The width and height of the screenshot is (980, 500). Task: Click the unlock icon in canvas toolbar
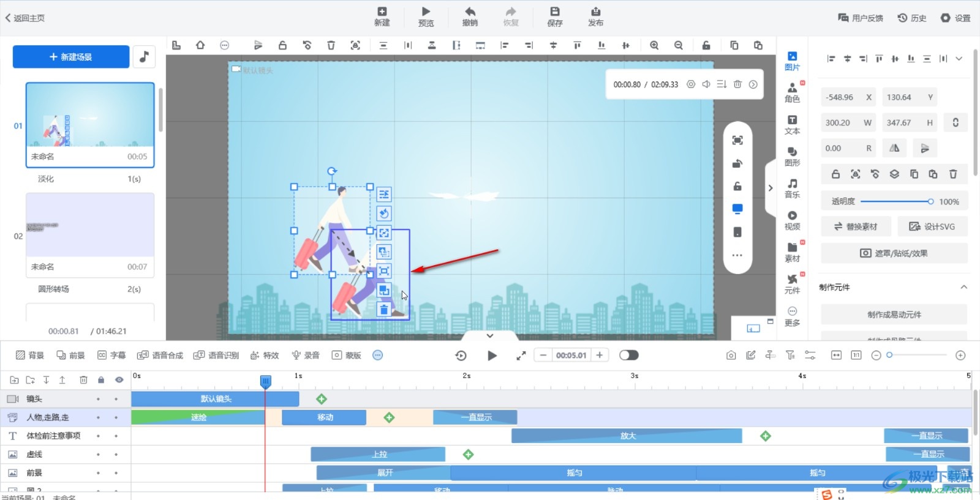pos(282,45)
